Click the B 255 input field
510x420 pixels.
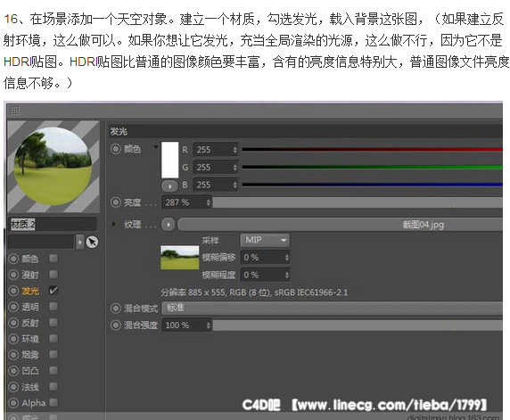coord(216,185)
